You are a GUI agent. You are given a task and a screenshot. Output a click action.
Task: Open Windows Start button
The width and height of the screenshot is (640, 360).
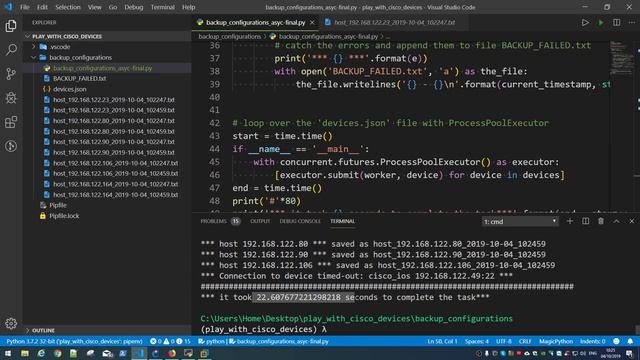click(x=8, y=353)
